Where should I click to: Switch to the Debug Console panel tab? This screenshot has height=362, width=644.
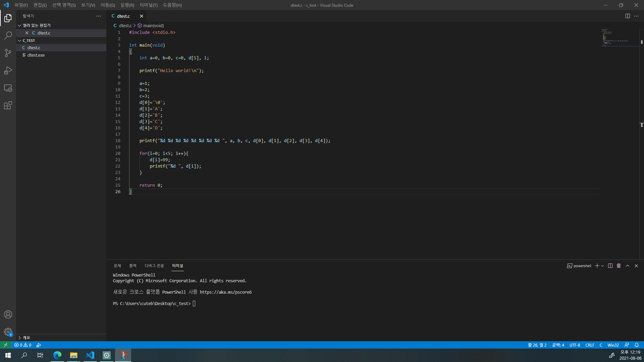coord(154,266)
